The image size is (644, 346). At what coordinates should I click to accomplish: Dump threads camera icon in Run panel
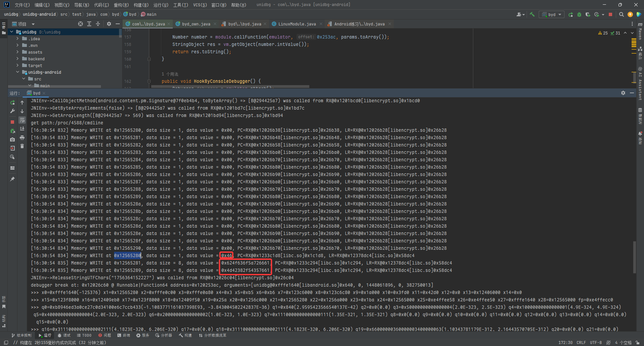point(12,139)
